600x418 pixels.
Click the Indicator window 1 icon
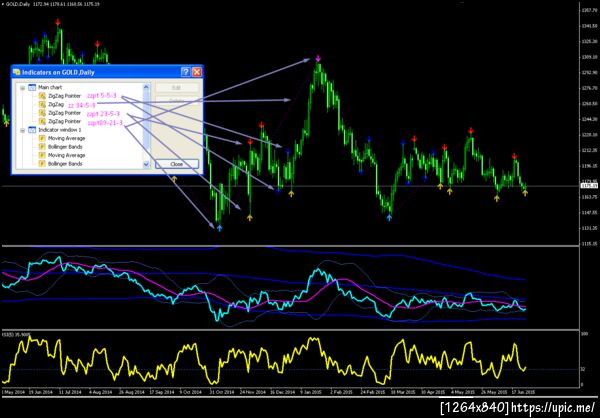(x=32, y=130)
